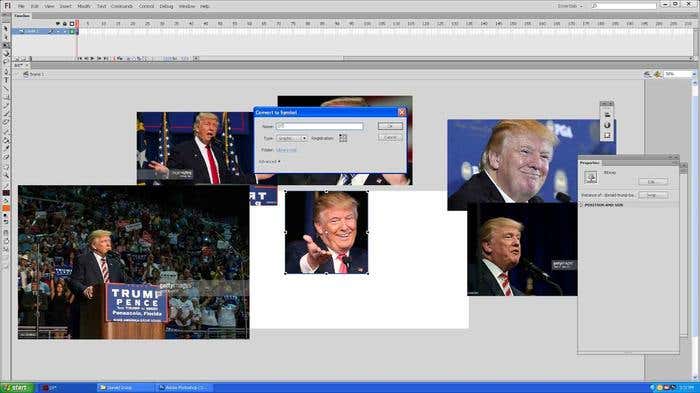Select the Pen tool
The width and height of the screenshot is (700, 393).
tap(6, 71)
